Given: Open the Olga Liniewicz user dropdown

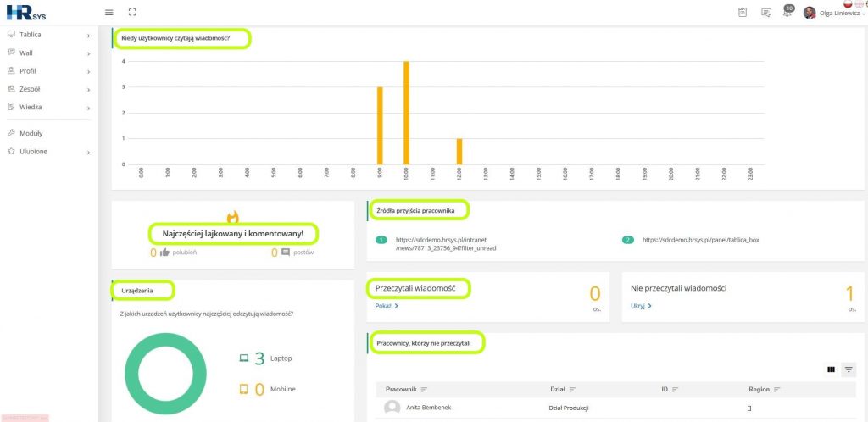Looking at the screenshot, I should click(x=841, y=14).
